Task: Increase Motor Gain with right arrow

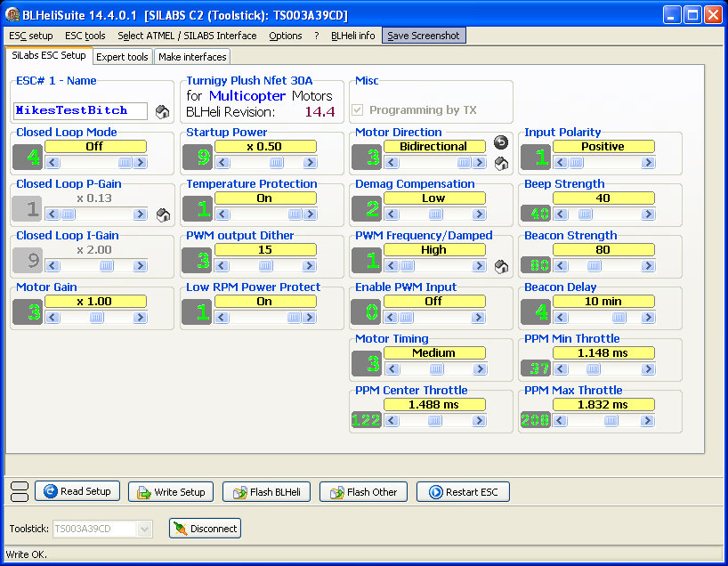Action: 141,317
